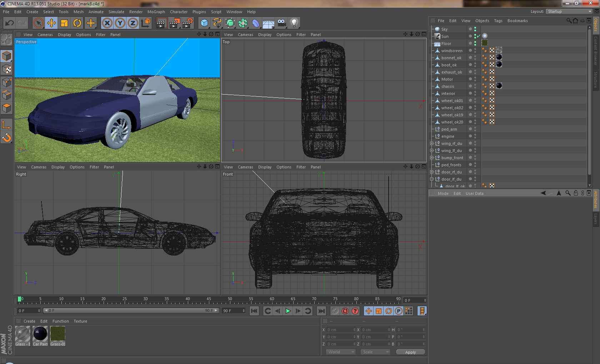Collapse the door_lf_du object hierarchy

[x=431, y=179]
